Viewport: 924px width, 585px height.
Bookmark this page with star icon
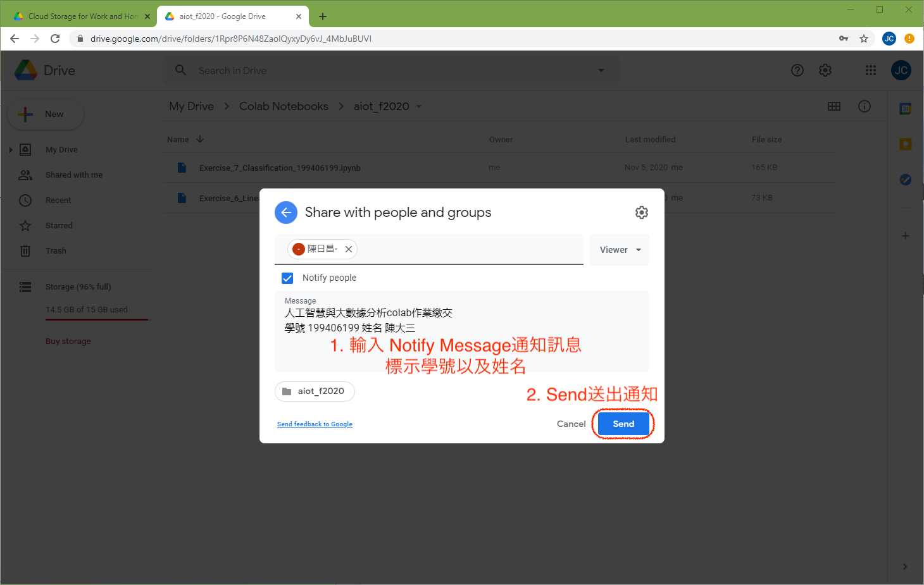coord(864,39)
